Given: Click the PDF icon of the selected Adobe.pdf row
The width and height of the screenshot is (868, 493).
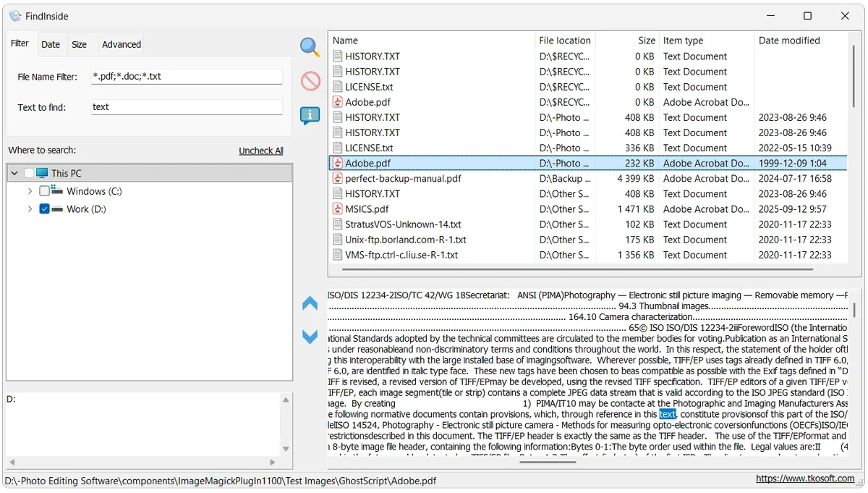Looking at the screenshot, I should pos(337,163).
